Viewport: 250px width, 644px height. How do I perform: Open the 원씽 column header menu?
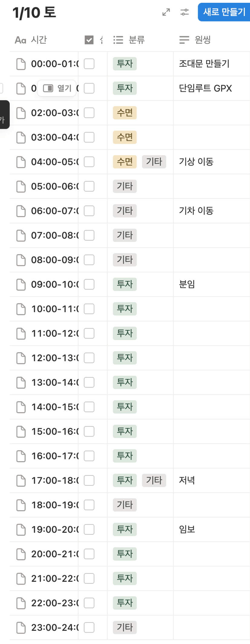(x=203, y=40)
